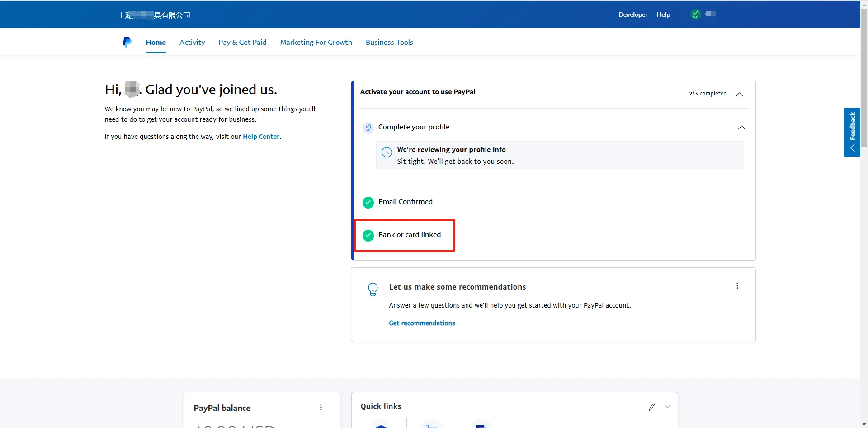Click the Bank or card linked text
868x428 pixels.
point(410,235)
